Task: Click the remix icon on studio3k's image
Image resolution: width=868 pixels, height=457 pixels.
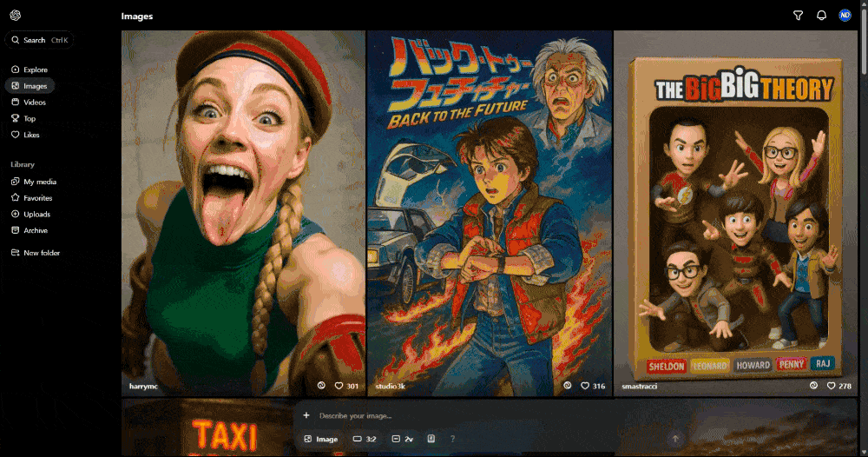Action: point(568,386)
